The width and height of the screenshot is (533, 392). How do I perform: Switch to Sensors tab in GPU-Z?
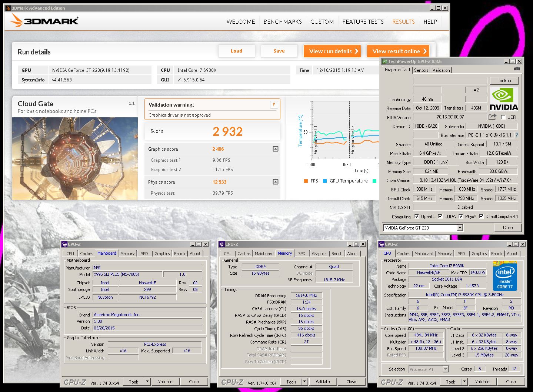click(421, 70)
